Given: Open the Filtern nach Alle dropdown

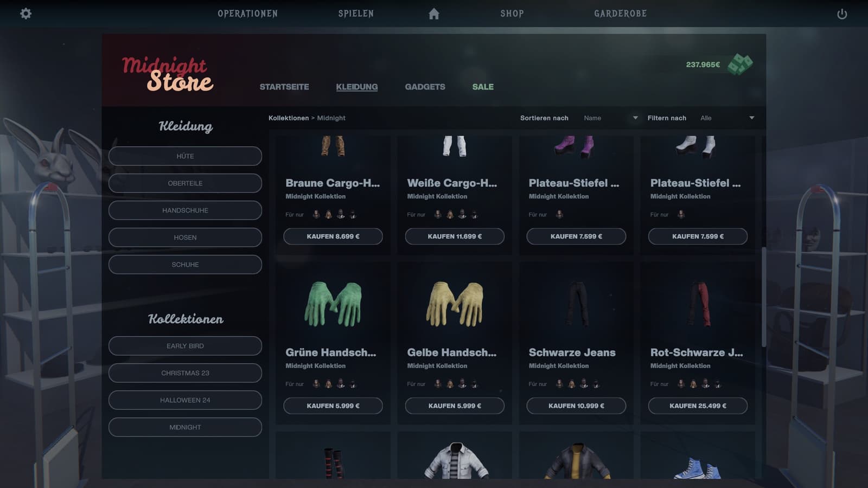Looking at the screenshot, I should (x=727, y=118).
